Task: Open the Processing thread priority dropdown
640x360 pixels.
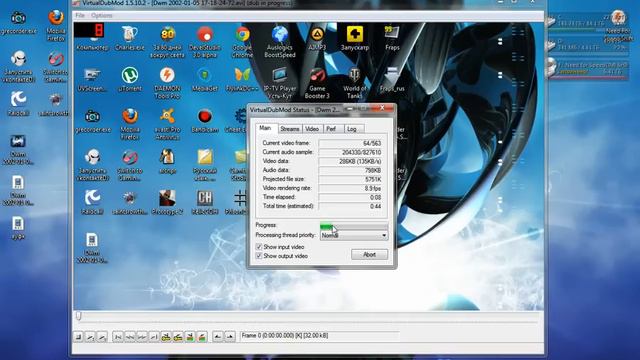Action: tap(353, 236)
